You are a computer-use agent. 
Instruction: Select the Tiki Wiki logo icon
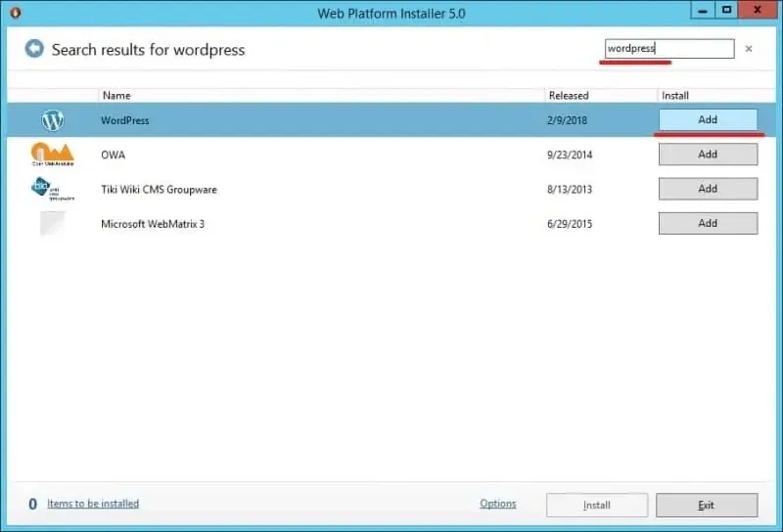(x=52, y=189)
